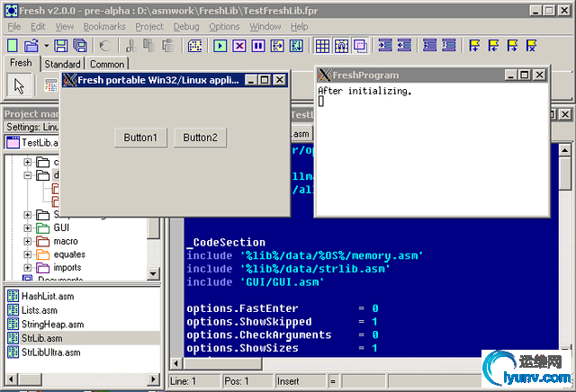Pause execution with the pause icon
The image size is (576, 392).
(258, 46)
